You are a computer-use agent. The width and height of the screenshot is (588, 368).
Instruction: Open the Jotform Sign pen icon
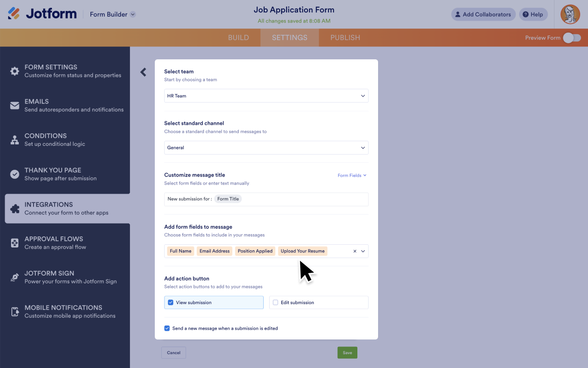[x=14, y=276]
